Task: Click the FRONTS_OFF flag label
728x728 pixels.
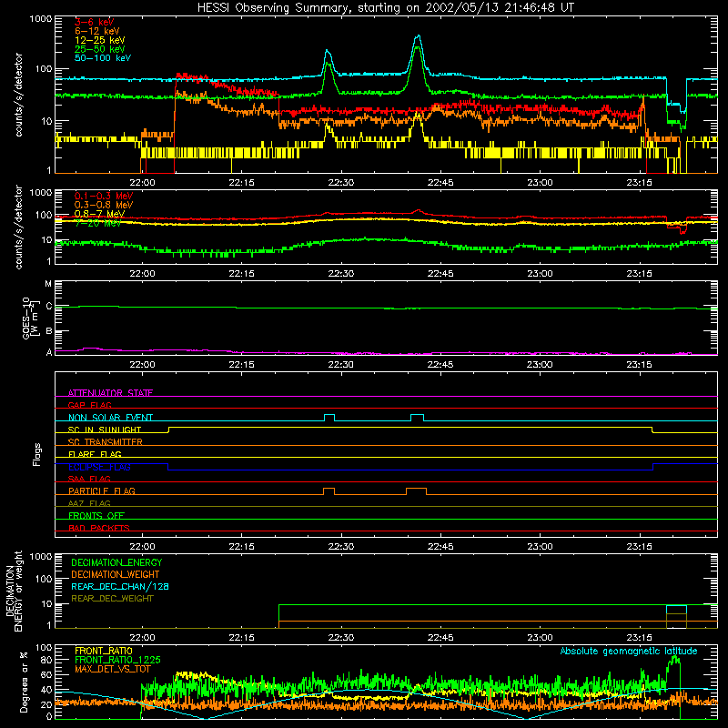Action: pyautogui.click(x=96, y=515)
